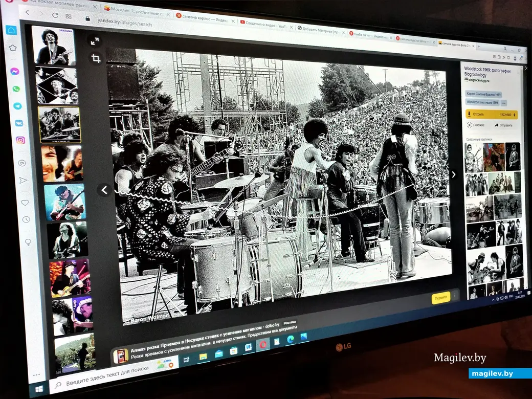
Task: Expand more tags with the ellipsis chip
Action: 504,103
